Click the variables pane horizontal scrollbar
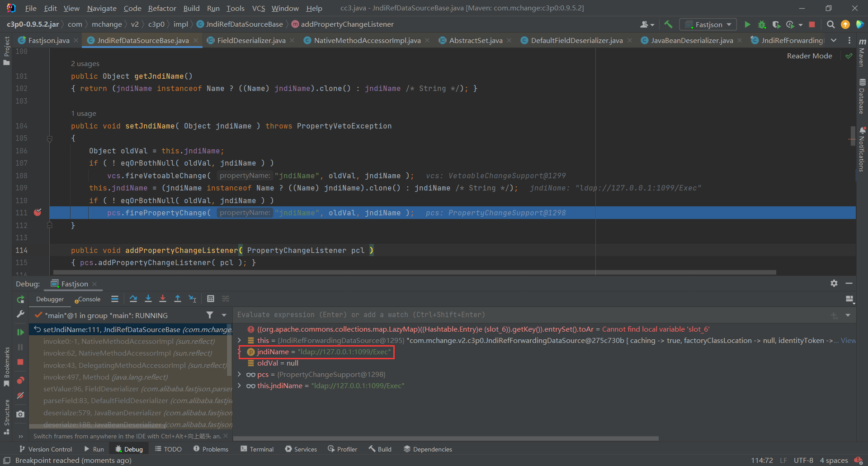Image resolution: width=868 pixels, height=466 pixels. [x=446, y=438]
